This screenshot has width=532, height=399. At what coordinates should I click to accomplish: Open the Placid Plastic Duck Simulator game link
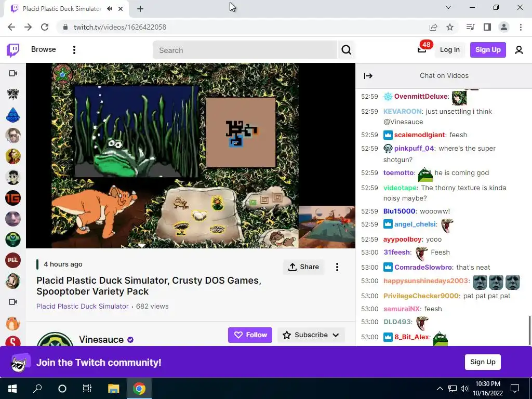83,307
